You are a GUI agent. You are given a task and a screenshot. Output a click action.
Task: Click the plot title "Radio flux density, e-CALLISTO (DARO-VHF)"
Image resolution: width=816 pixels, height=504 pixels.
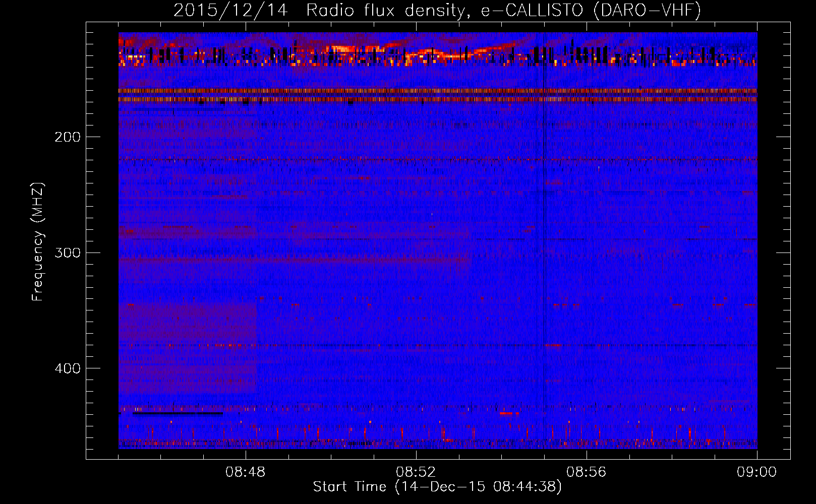click(x=503, y=11)
